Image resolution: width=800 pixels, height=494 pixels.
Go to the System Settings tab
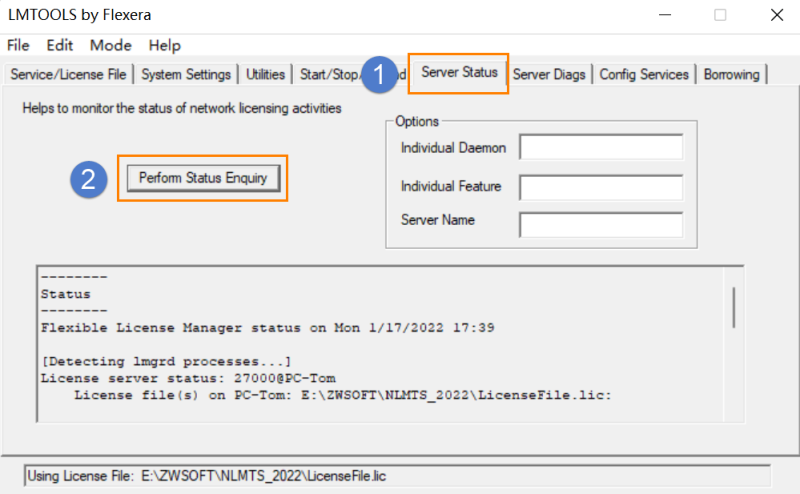(186, 74)
